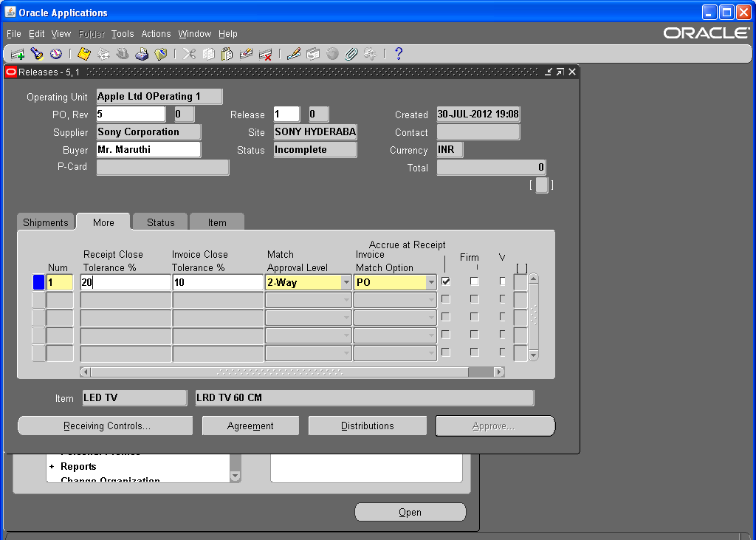Switch to the Shipments tab

46,222
